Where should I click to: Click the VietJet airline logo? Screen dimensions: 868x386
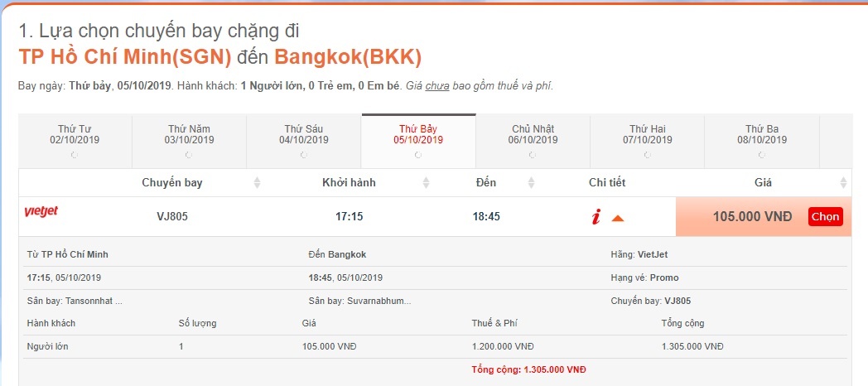coord(41,213)
